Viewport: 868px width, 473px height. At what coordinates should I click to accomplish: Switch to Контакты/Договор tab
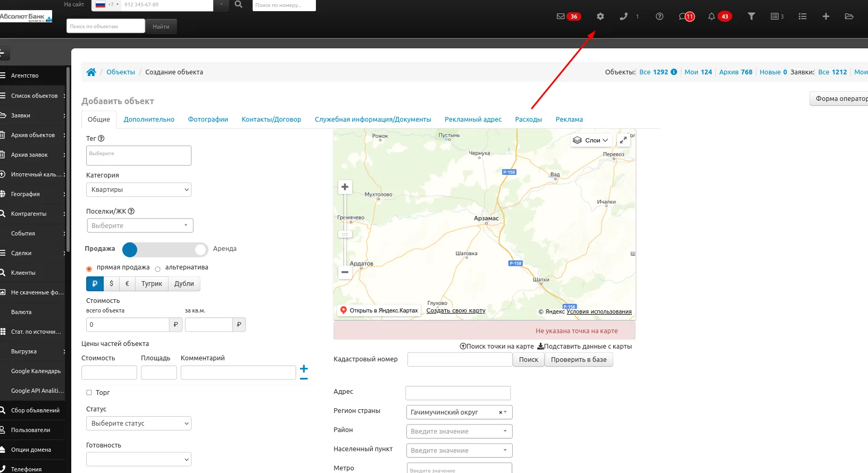point(271,120)
